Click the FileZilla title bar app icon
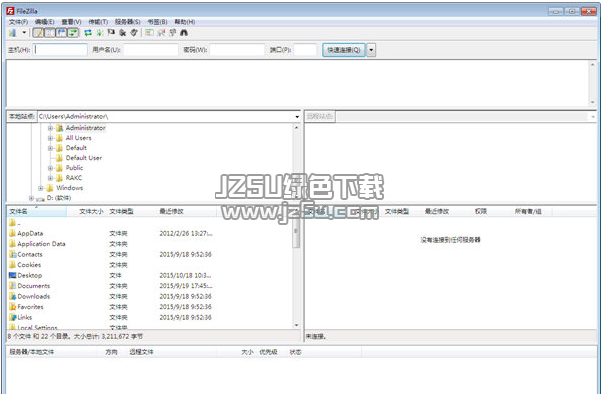Viewport: 601px width, 394px height. click(x=10, y=11)
